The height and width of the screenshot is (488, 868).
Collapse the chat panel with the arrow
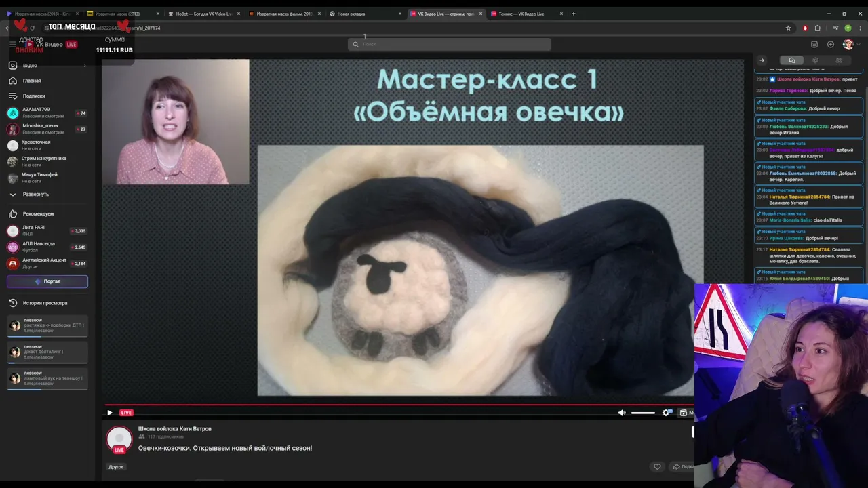click(x=762, y=60)
